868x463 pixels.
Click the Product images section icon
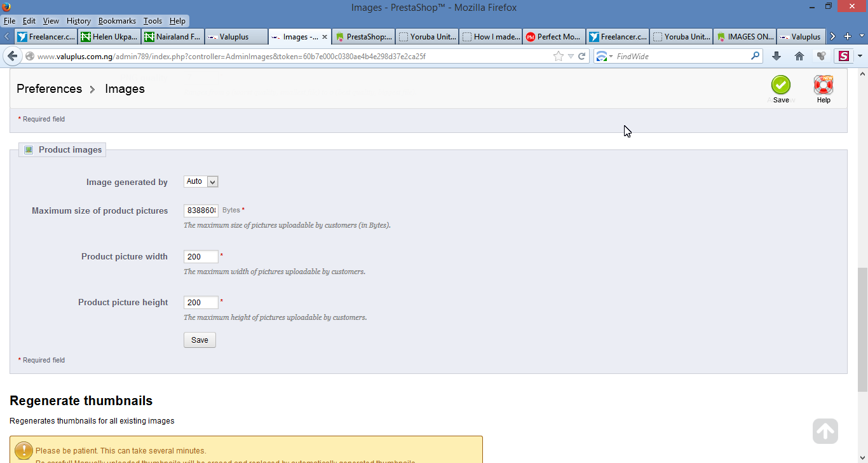click(x=29, y=150)
